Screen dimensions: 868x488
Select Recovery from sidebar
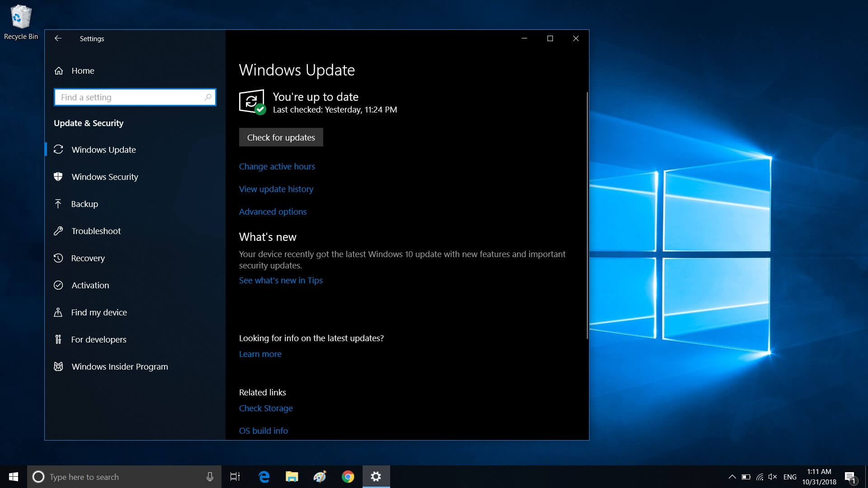pyautogui.click(x=88, y=258)
